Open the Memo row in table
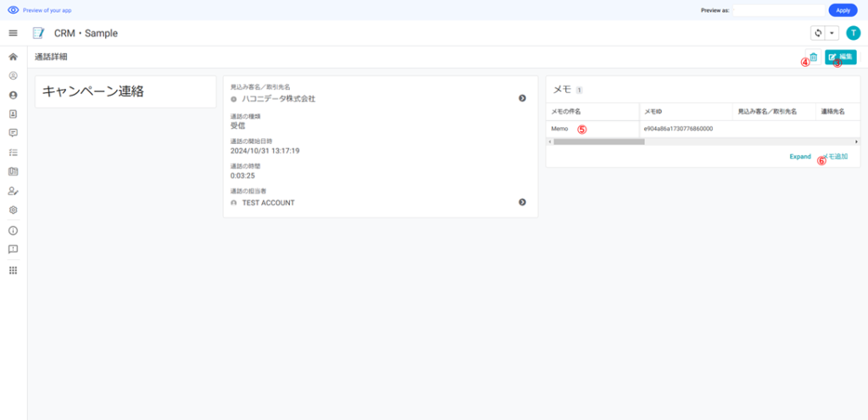 tap(703, 128)
